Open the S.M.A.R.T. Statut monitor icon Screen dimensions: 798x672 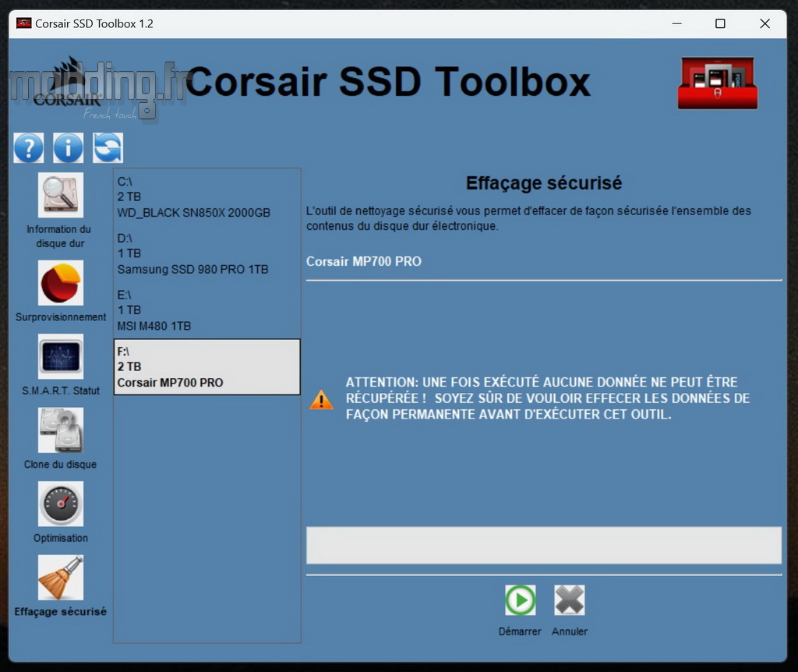[61, 356]
